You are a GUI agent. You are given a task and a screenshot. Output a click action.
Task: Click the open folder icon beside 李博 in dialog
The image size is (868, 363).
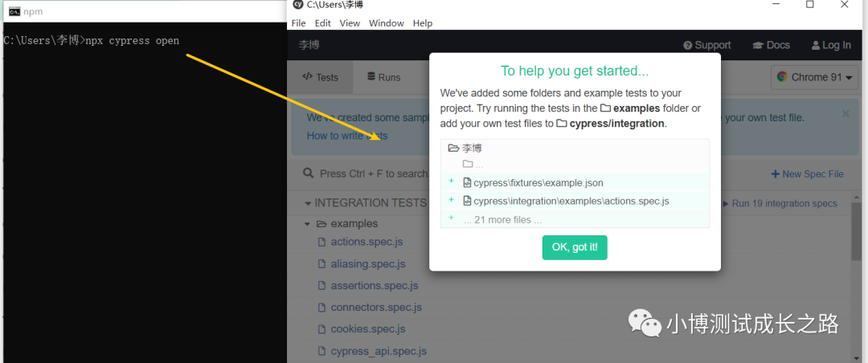click(x=453, y=149)
